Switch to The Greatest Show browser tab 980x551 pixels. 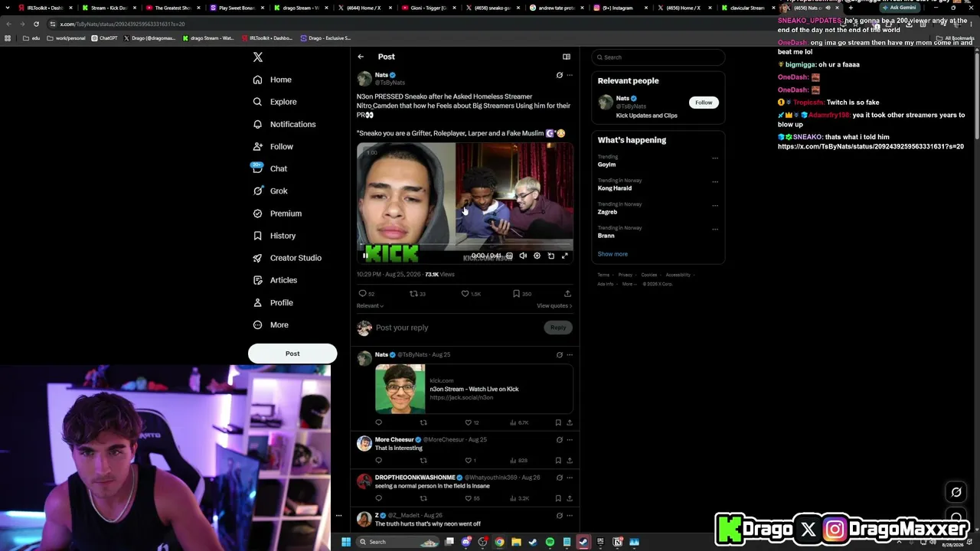[173, 8]
